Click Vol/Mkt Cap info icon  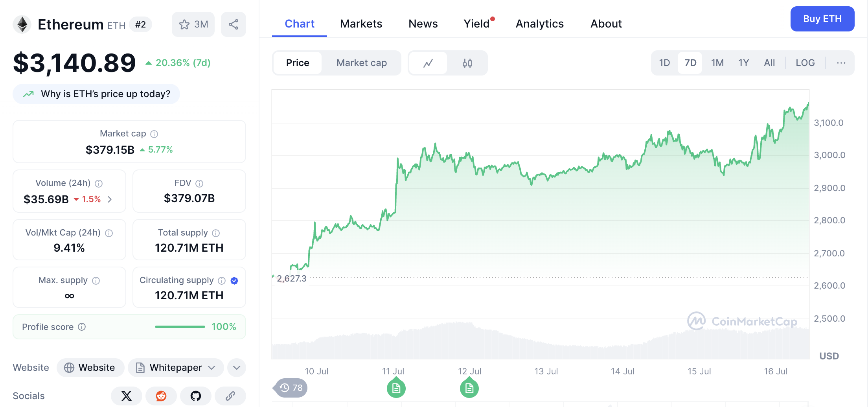point(109,233)
